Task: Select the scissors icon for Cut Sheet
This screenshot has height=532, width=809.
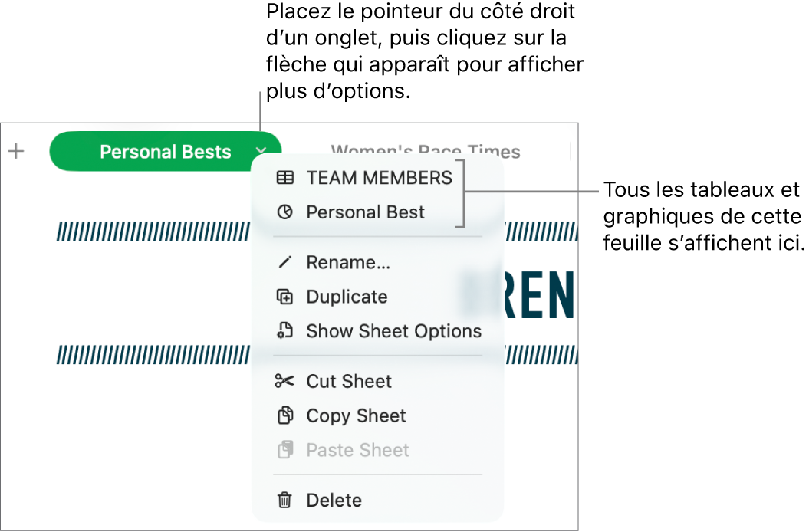Action: pyautogui.click(x=284, y=381)
